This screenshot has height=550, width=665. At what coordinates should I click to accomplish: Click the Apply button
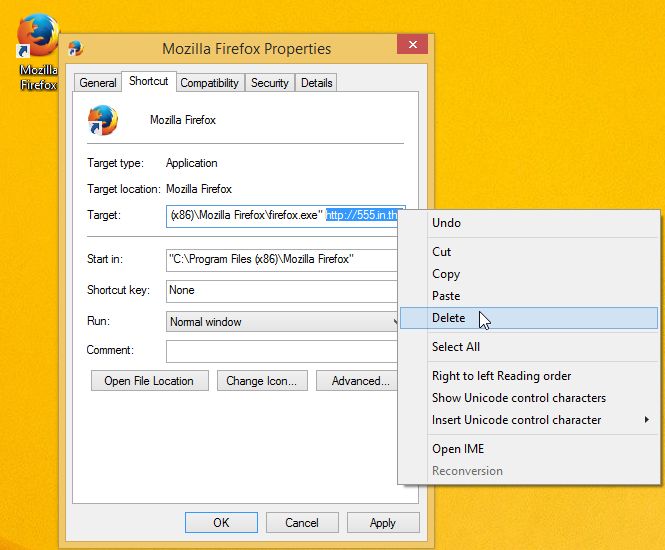(x=383, y=522)
